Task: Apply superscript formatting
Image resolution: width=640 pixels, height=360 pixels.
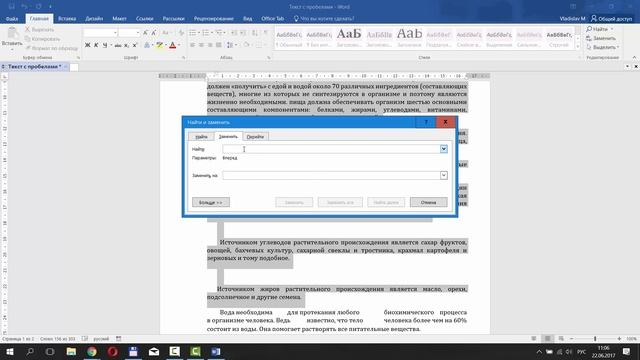Action: (135, 45)
